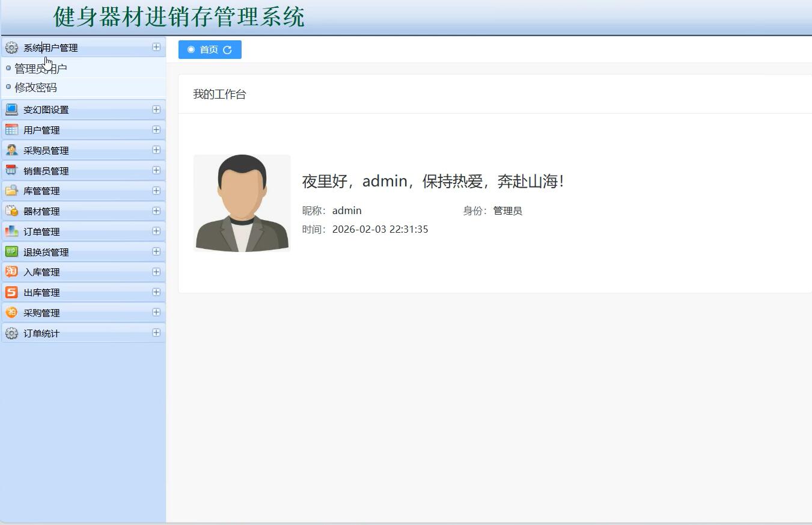Expand 变幻图设置 using its plus box
812x525 pixels.
(156, 109)
